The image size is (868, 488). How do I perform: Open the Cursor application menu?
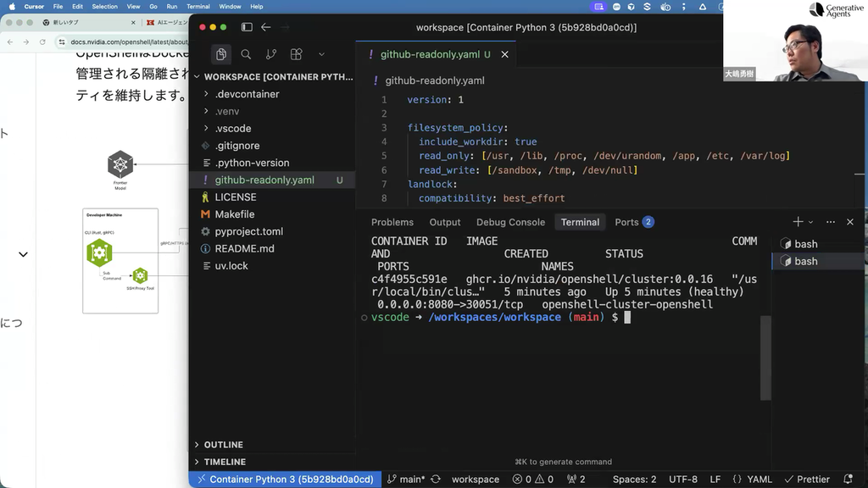point(34,7)
